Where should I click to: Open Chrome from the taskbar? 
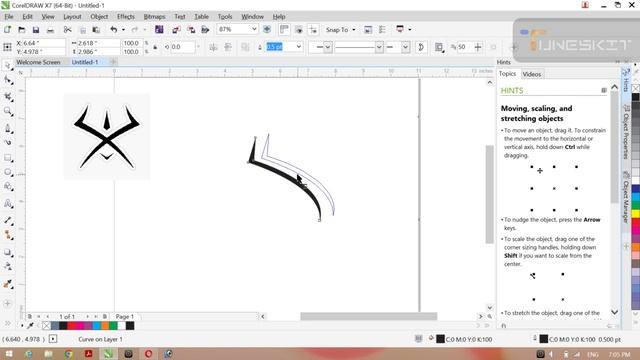69,354
